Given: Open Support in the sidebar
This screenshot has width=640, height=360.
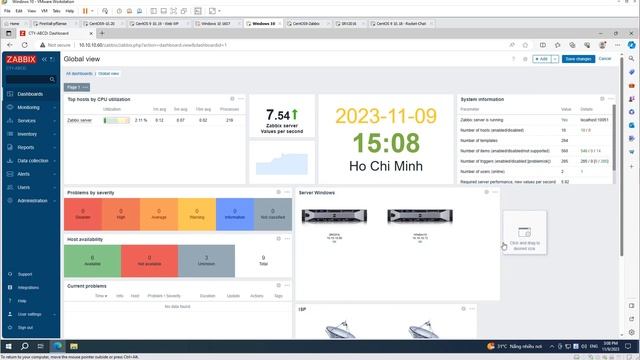Looking at the screenshot, I should tap(24, 274).
